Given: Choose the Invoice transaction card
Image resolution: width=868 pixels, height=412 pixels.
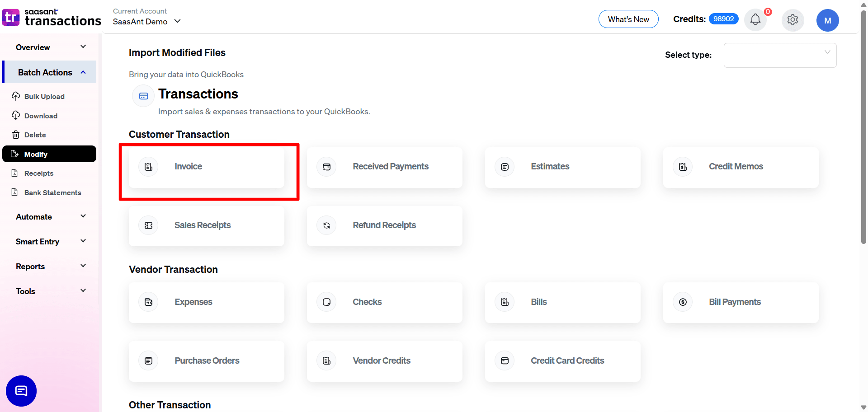Looking at the screenshot, I should click(207, 167).
